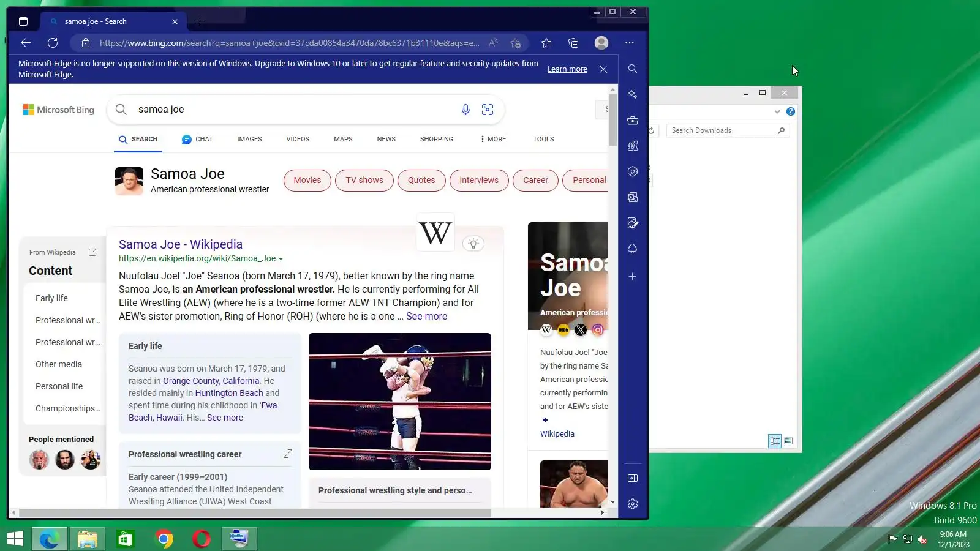Switch to the IMAGES tab

coord(249,139)
